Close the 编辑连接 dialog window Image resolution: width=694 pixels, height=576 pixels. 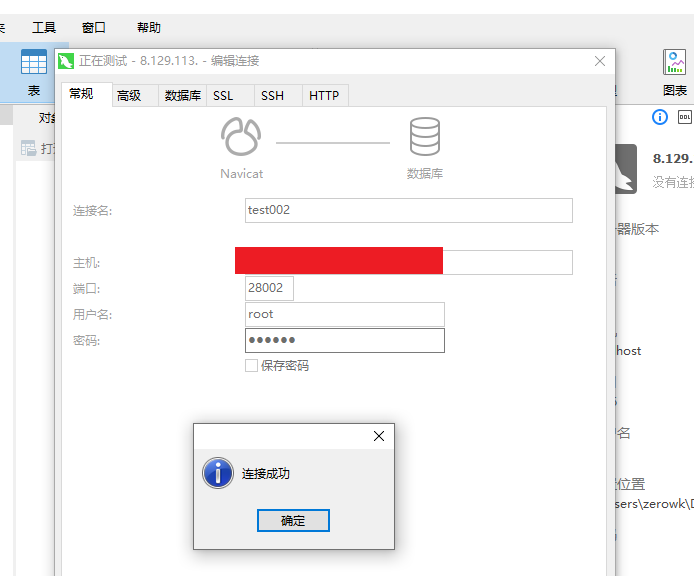tap(600, 61)
